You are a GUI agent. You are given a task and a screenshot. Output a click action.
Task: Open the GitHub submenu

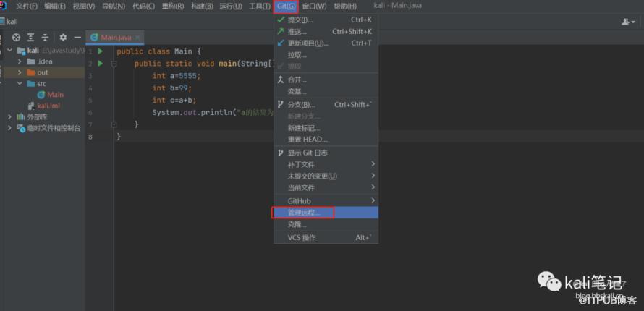326,200
